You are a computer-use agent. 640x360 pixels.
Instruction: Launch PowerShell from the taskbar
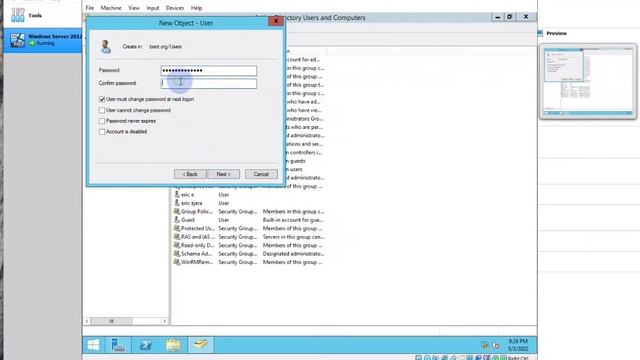146,345
